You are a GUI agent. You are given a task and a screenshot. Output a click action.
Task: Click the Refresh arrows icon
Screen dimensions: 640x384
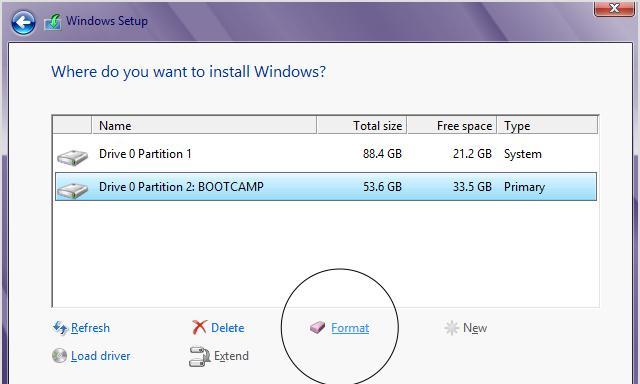[60, 327]
